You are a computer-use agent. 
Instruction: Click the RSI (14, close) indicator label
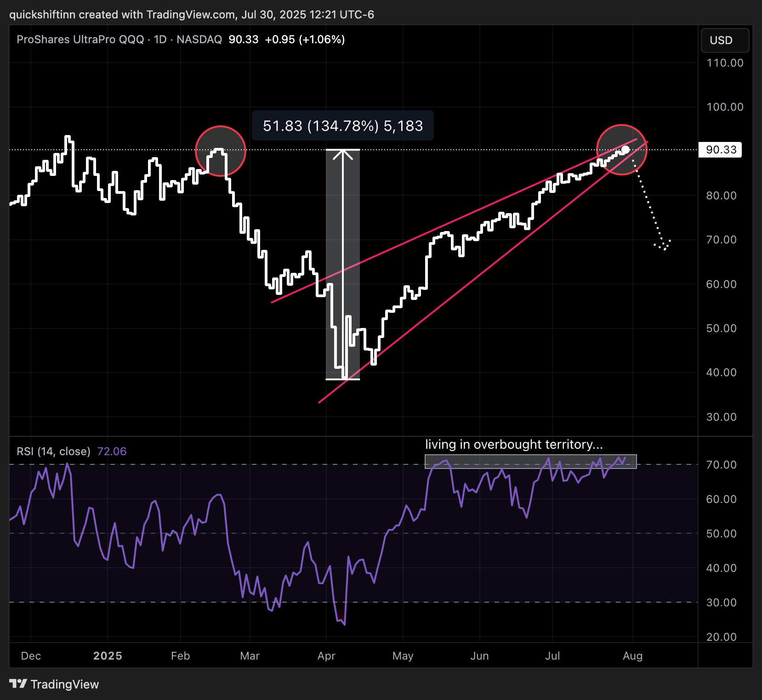click(53, 452)
